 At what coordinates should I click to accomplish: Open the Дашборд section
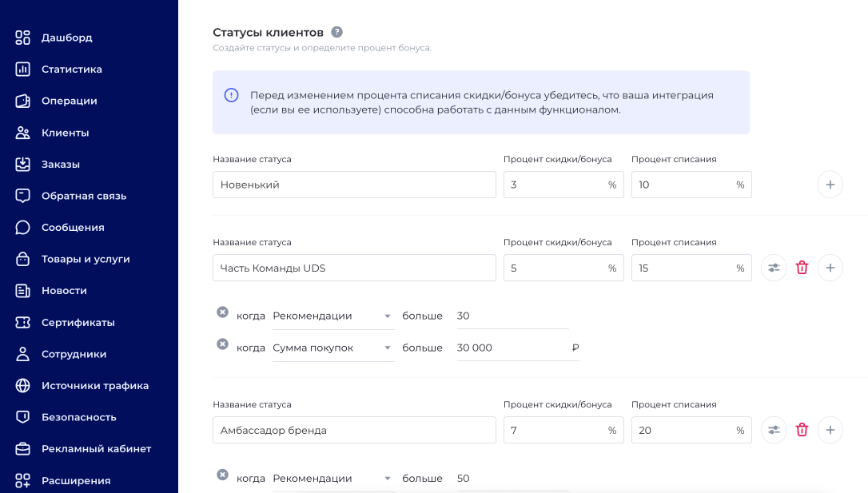pos(66,38)
